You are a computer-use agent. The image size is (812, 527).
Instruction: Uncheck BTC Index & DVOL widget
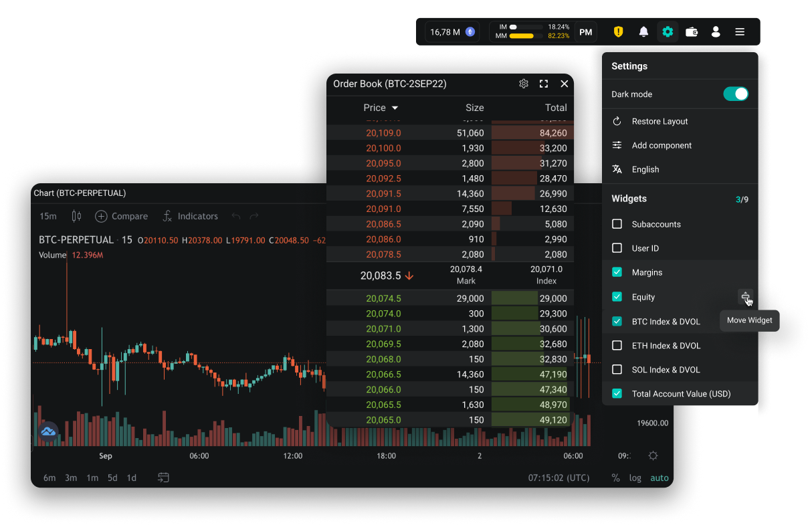click(x=617, y=321)
